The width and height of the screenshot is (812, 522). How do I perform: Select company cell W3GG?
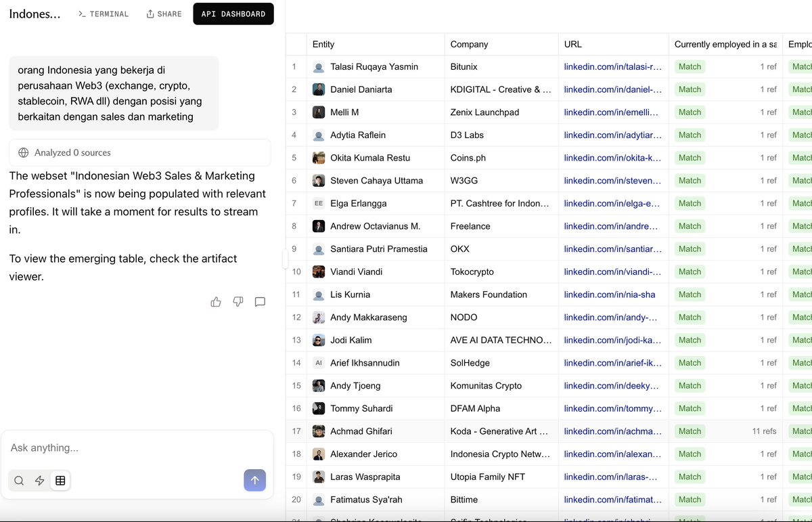501,181
